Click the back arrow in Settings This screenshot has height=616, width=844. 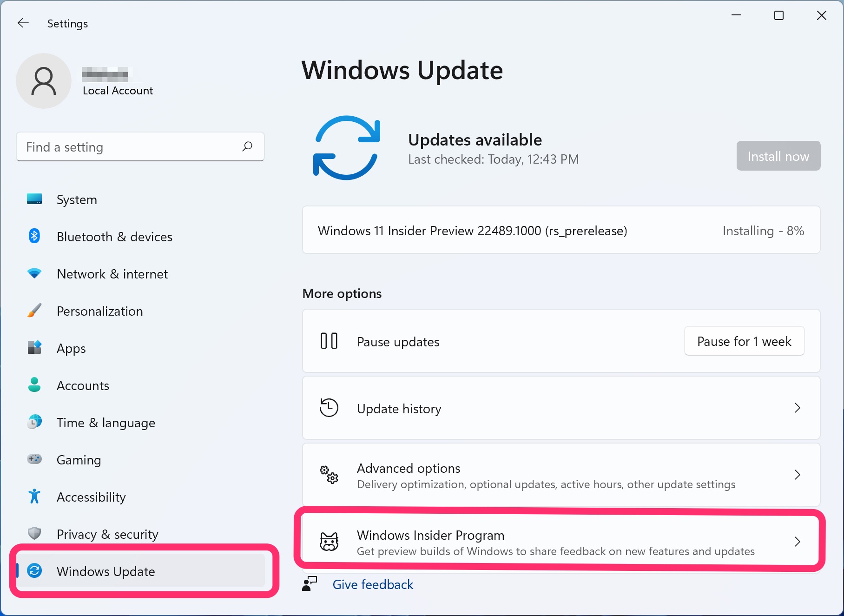[23, 23]
